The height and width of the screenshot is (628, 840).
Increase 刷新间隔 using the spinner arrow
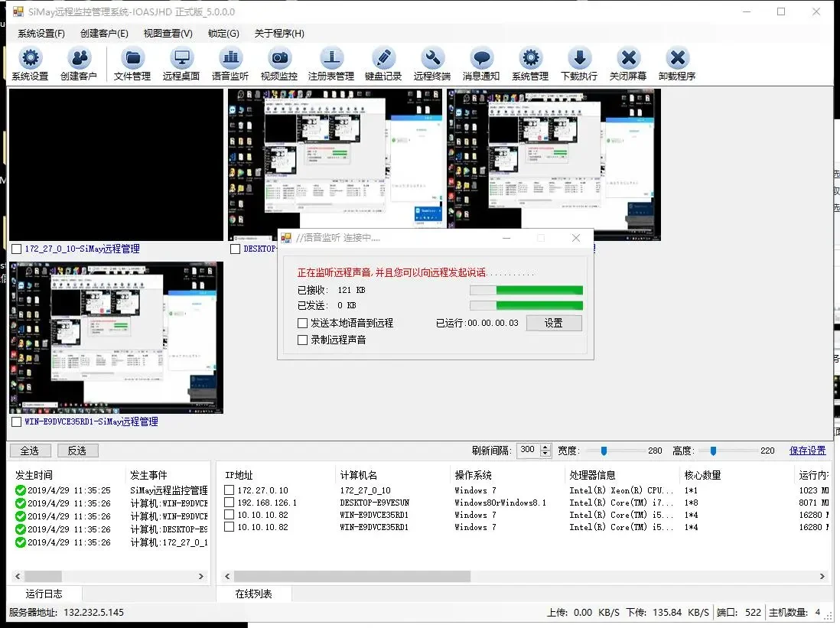(545, 447)
